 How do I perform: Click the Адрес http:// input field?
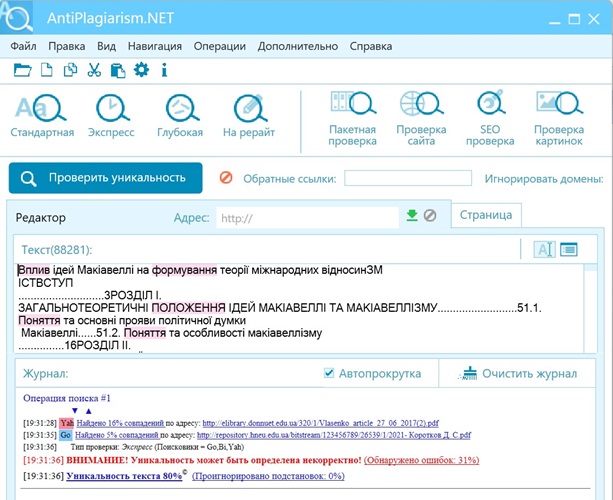coord(307,218)
